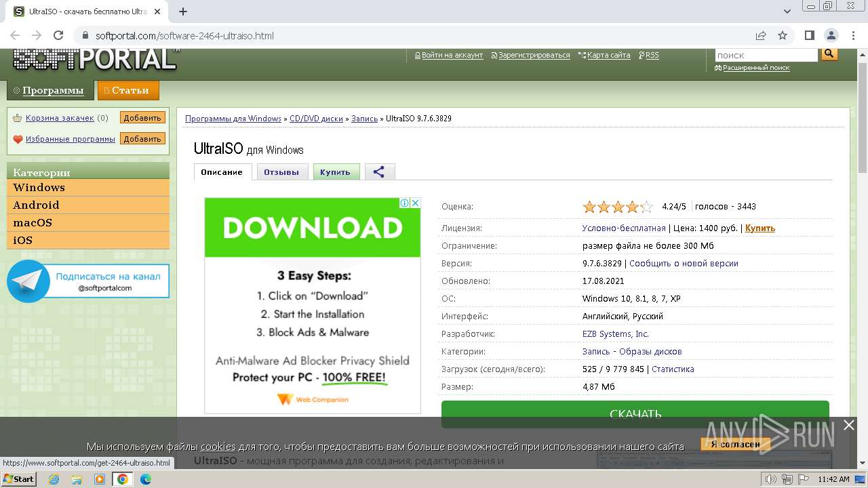The image size is (868, 488).
Task: Open the Купить tab
Action: [336, 172]
